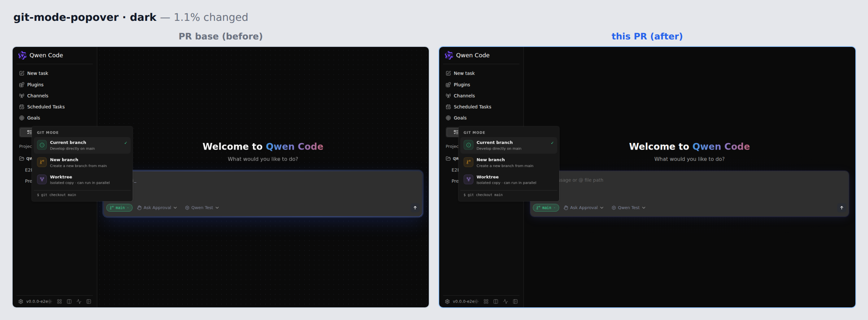Viewport: 868px width, 320px height.
Task: Click the split columns icon in before screenshot footer
Action: pos(69,301)
